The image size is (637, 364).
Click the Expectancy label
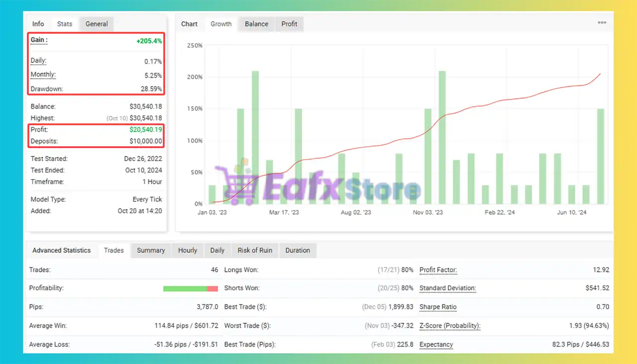tap(436, 345)
